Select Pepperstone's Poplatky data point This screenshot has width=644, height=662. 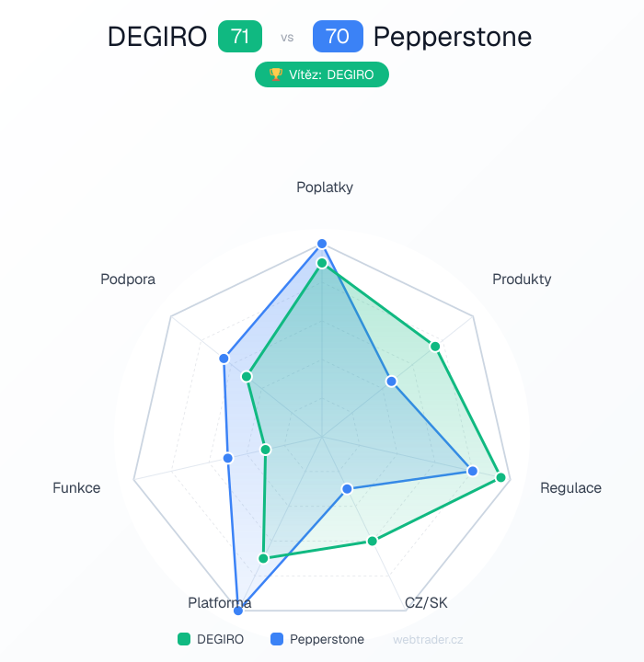pos(322,244)
